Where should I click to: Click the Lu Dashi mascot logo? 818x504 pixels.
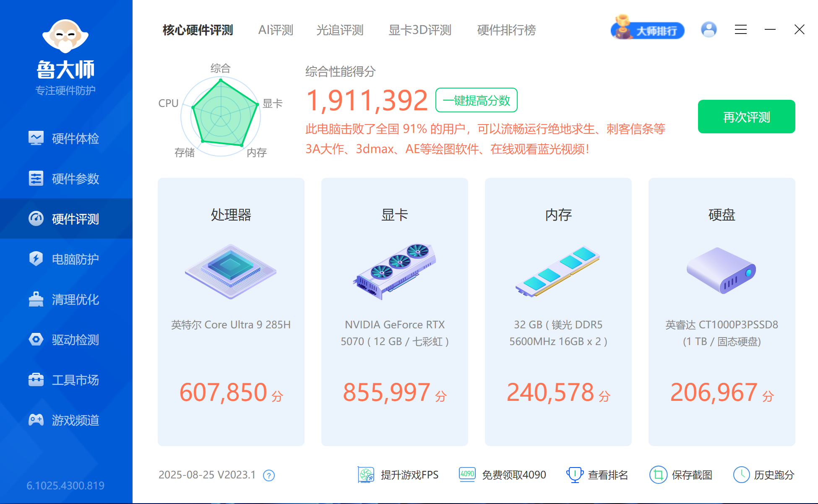[x=65, y=36]
